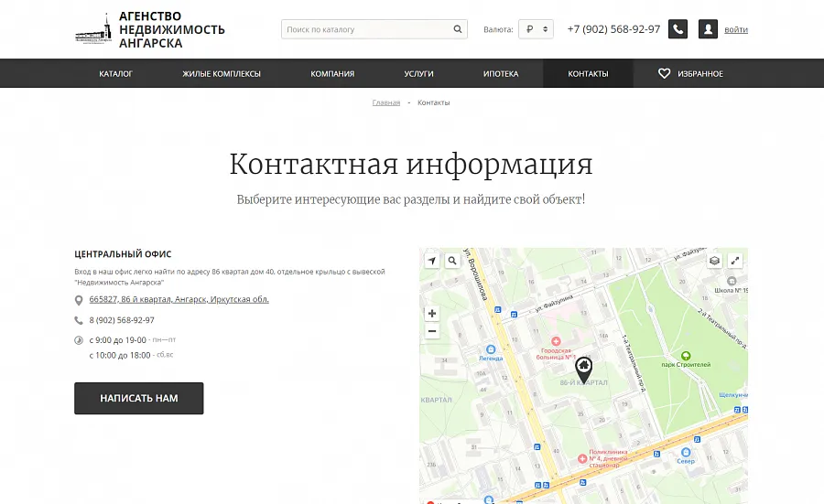Open the map search magnifier icon
Viewport: 824px width, 504px height.
[452, 261]
